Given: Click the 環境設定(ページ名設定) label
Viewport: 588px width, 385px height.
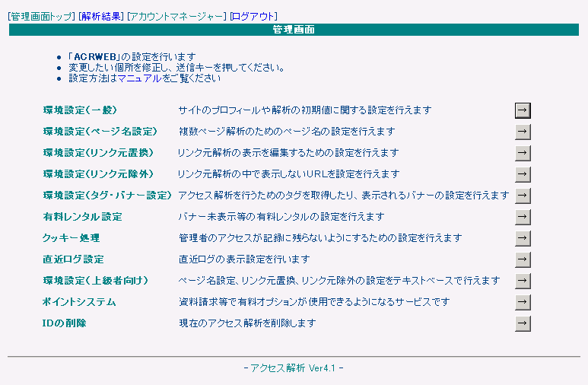Looking at the screenshot, I should (100, 132).
